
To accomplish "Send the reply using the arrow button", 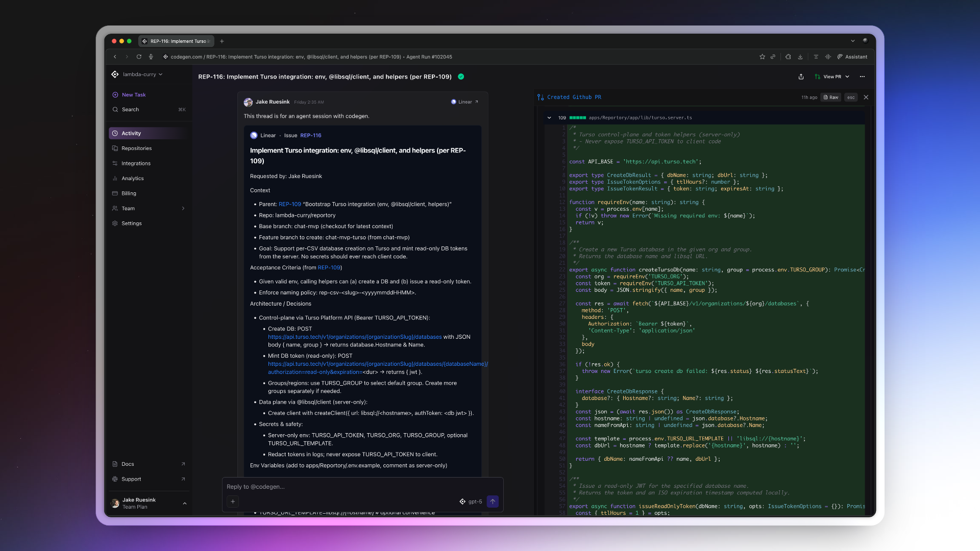I will tap(492, 502).
